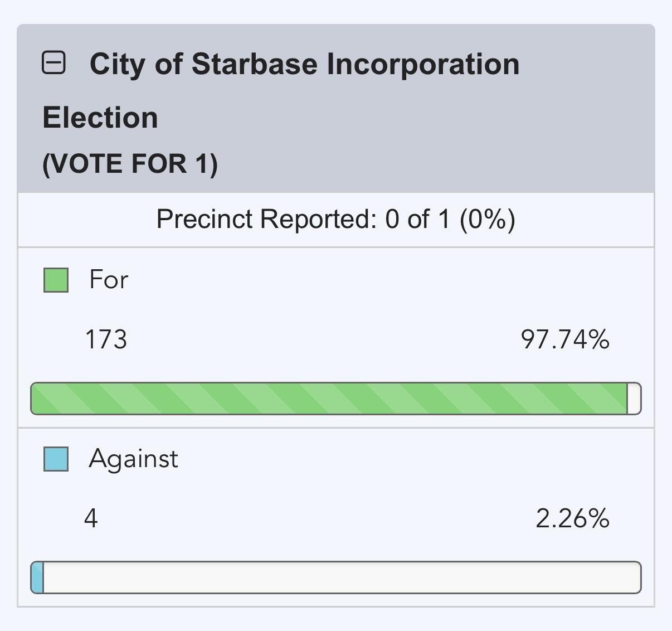
Task: Click the 4 votes count for Against
Action: [91, 518]
